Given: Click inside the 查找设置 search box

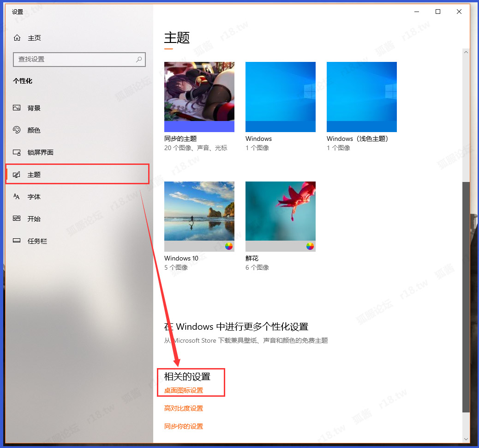Looking at the screenshot, I should click(x=74, y=60).
